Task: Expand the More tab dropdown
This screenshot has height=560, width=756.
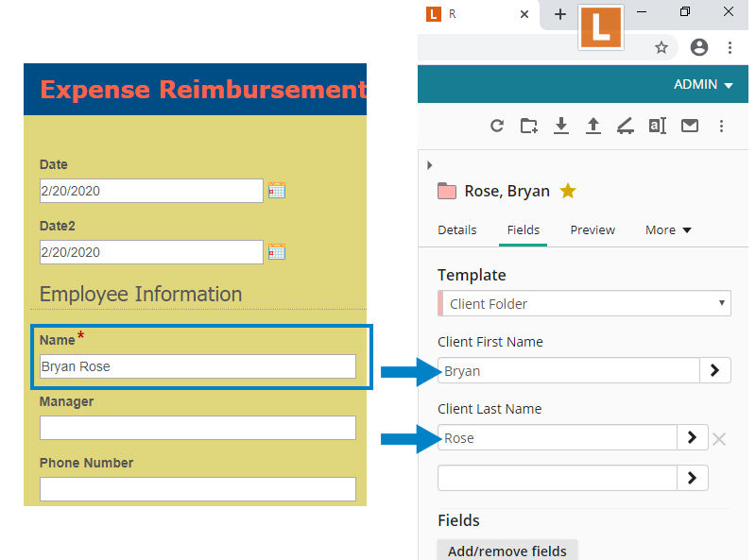Action: [668, 229]
